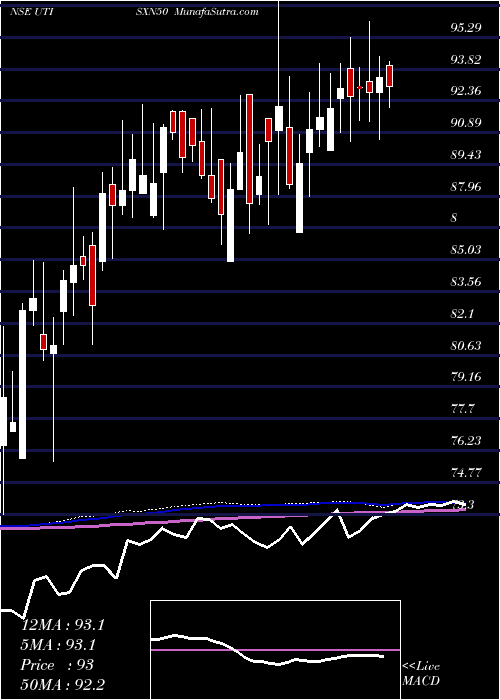Click the MunafaSutra.com watermark text

[217, 11]
